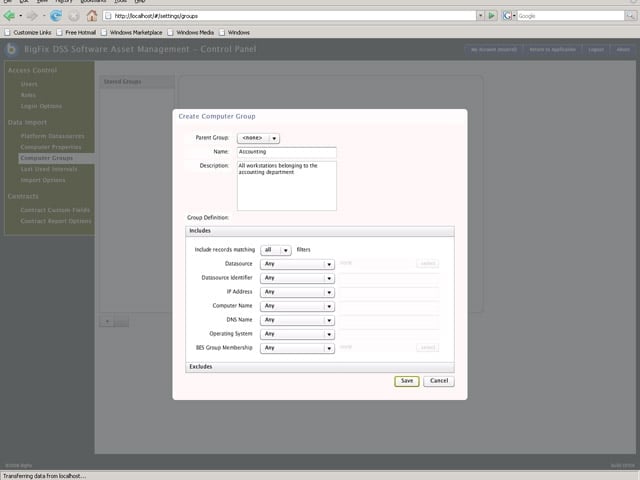Click the BigFix logo icon in header

(x=11, y=49)
